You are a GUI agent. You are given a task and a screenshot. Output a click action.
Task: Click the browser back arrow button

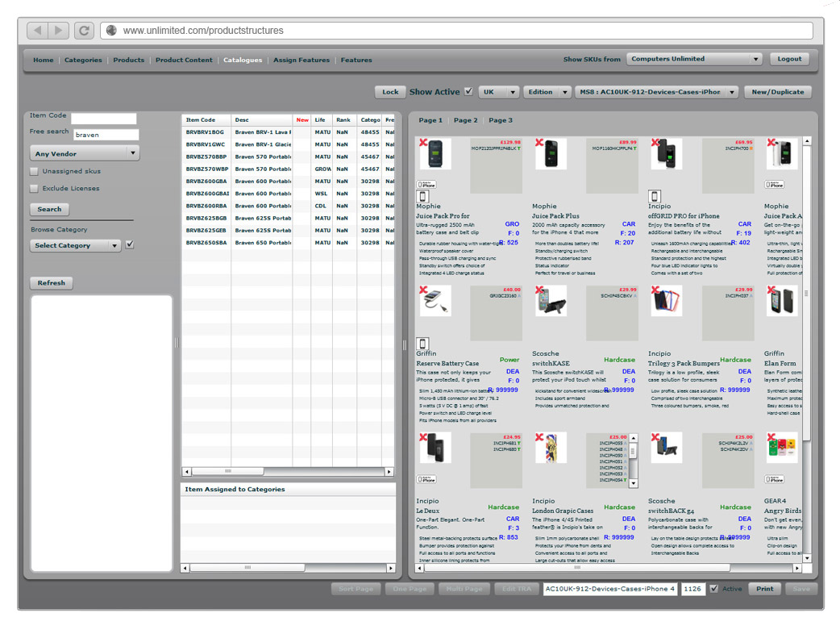point(37,31)
